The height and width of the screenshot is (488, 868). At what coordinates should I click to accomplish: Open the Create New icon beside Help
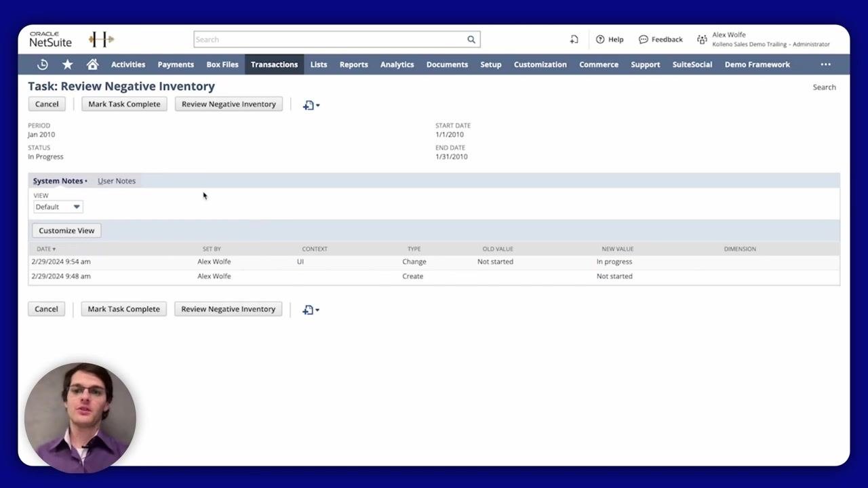[574, 39]
